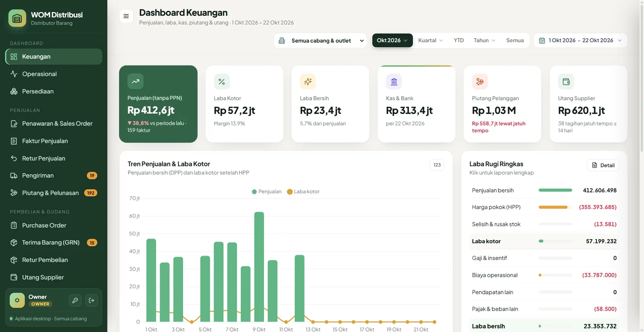644x332 pixels.
Task: Open the date range picker dropdown
Action: tap(580, 41)
